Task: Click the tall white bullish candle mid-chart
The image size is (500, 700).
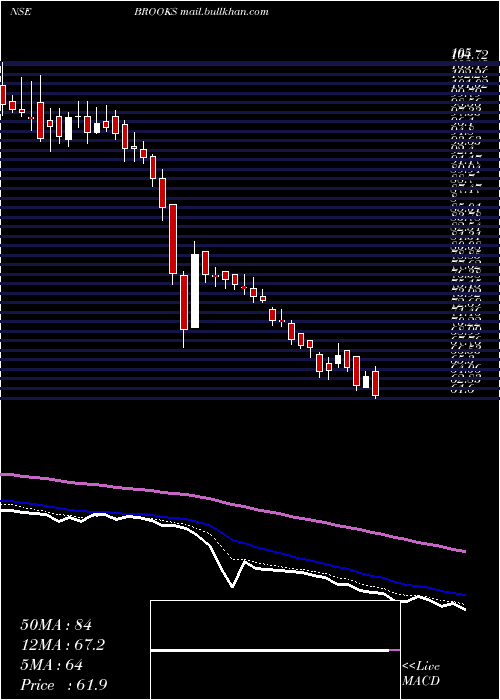Action: coord(195,291)
